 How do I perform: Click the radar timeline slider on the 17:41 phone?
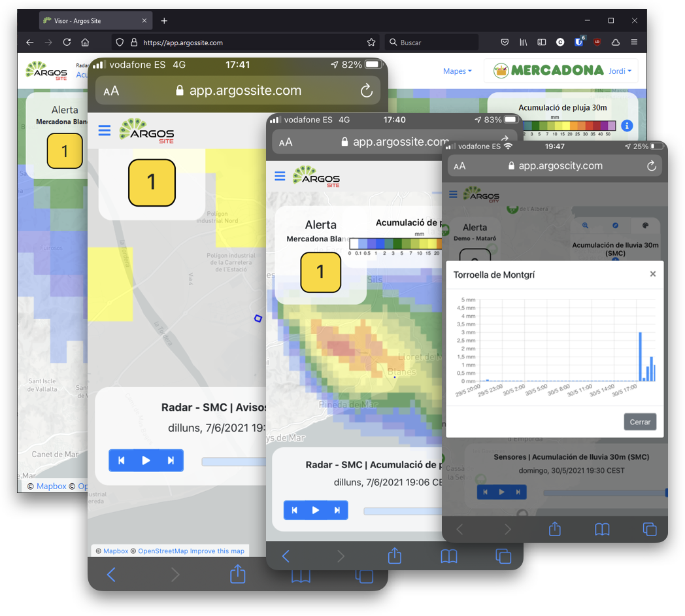tap(234, 462)
